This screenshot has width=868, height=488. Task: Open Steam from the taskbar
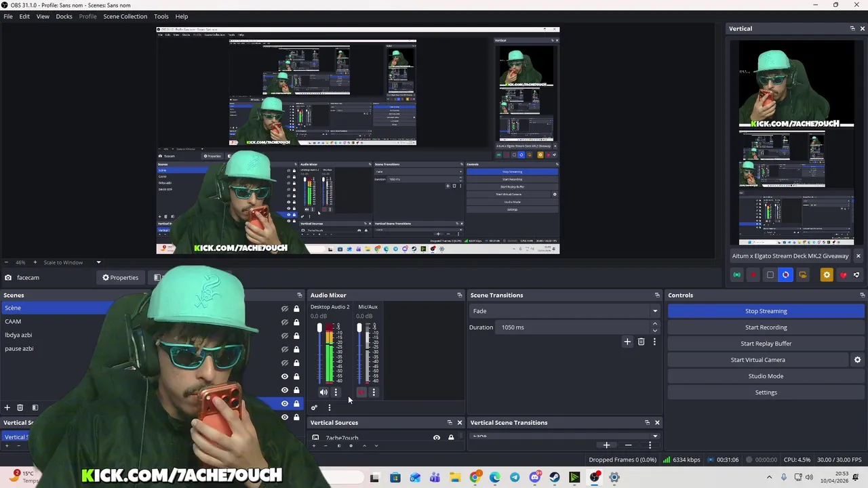(x=555, y=477)
